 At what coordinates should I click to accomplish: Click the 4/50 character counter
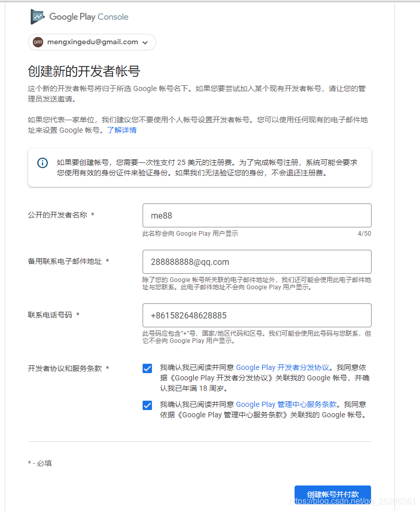click(x=364, y=234)
